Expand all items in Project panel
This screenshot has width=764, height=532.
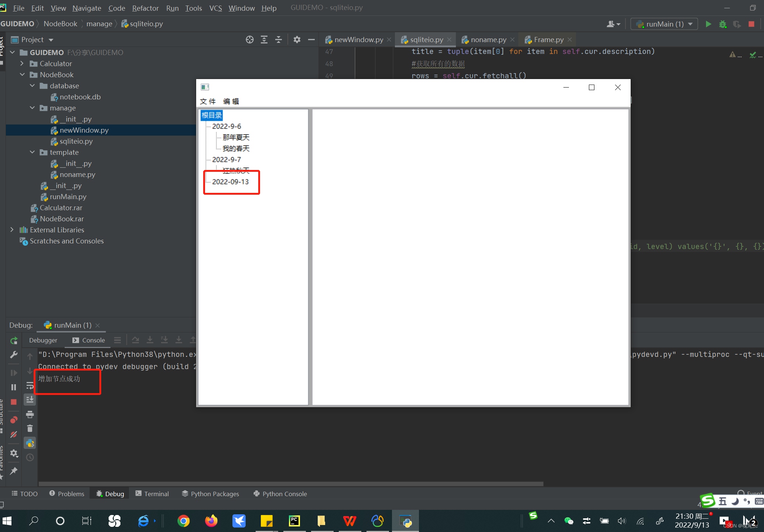tap(264, 40)
